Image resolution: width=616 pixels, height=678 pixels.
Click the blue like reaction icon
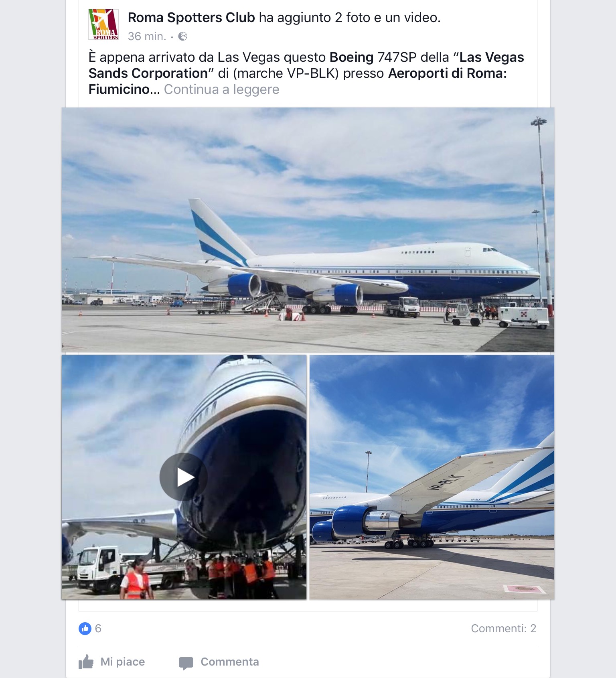(85, 628)
